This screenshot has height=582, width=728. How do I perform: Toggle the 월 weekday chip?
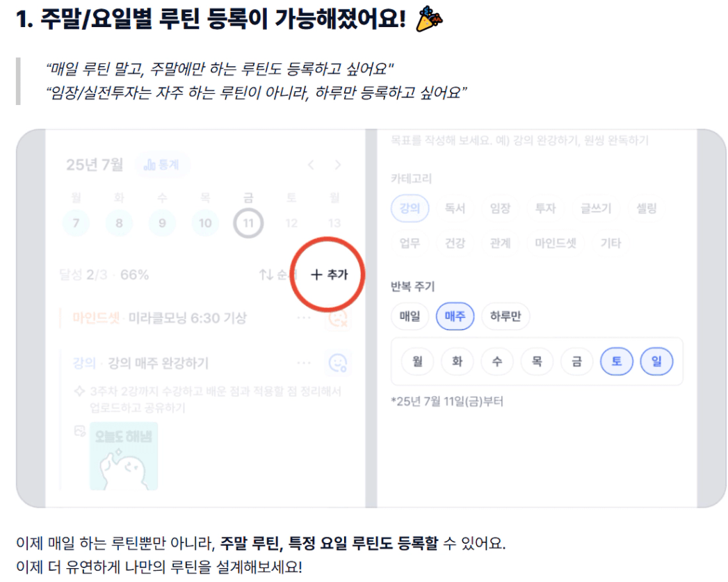point(417,361)
